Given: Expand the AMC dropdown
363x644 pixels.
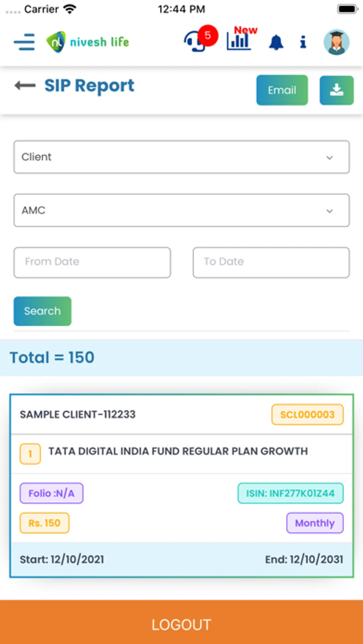Looking at the screenshot, I should (x=181, y=210).
